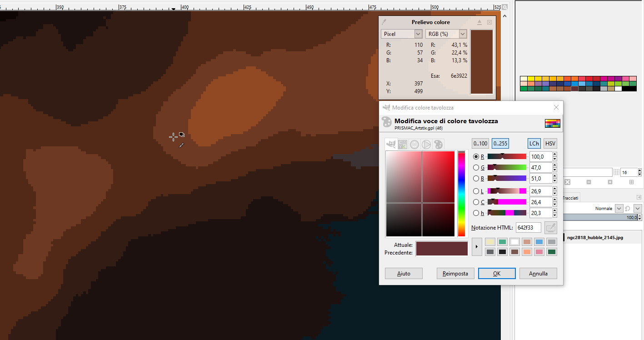Click the R value stepper arrows

pyautogui.click(x=555, y=156)
